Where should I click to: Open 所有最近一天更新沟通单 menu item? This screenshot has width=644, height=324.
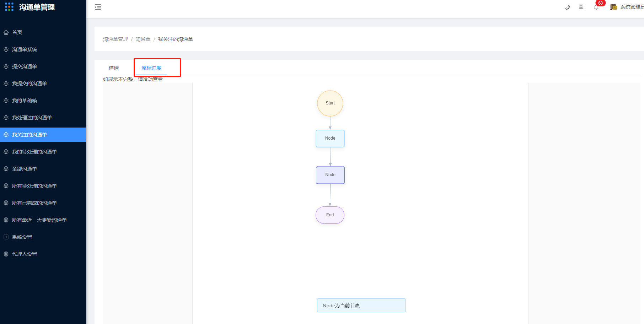pyautogui.click(x=43, y=220)
